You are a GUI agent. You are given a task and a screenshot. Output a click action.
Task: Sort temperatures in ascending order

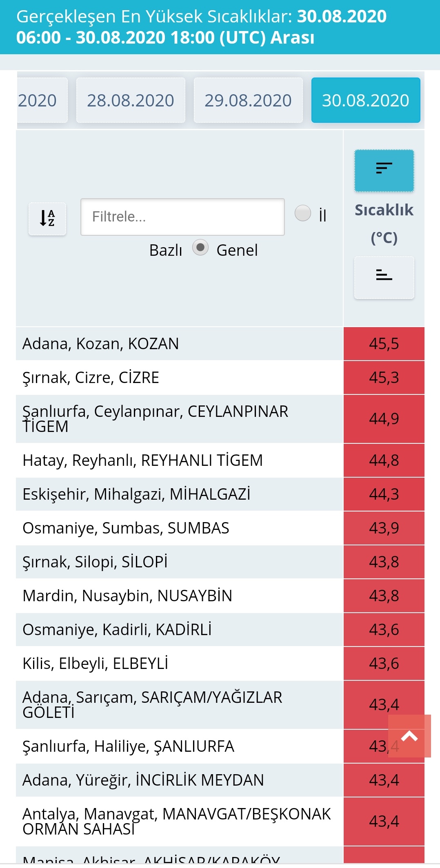pos(384,277)
